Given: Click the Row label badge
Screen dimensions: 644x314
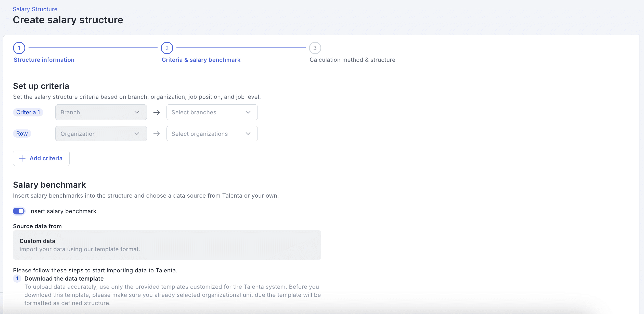Looking at the screenshot, I should tap(22, 134).
